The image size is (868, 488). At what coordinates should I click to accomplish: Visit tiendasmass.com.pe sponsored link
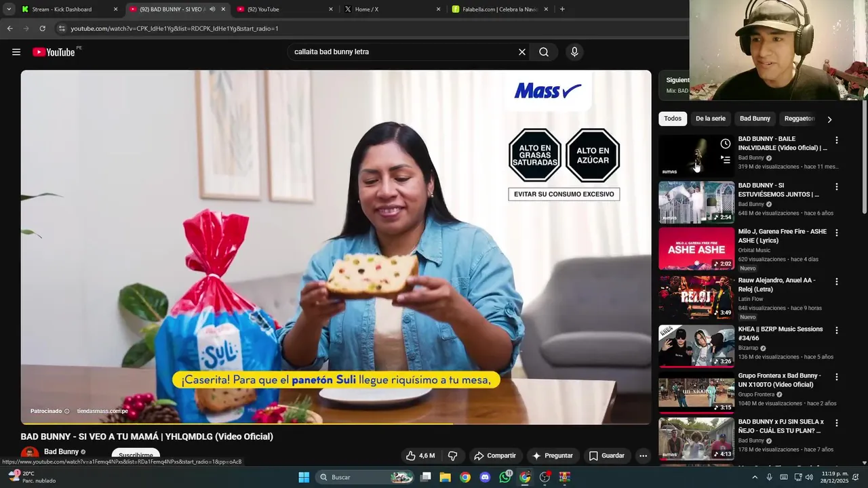pyautogui.click(x=102, y=411)
